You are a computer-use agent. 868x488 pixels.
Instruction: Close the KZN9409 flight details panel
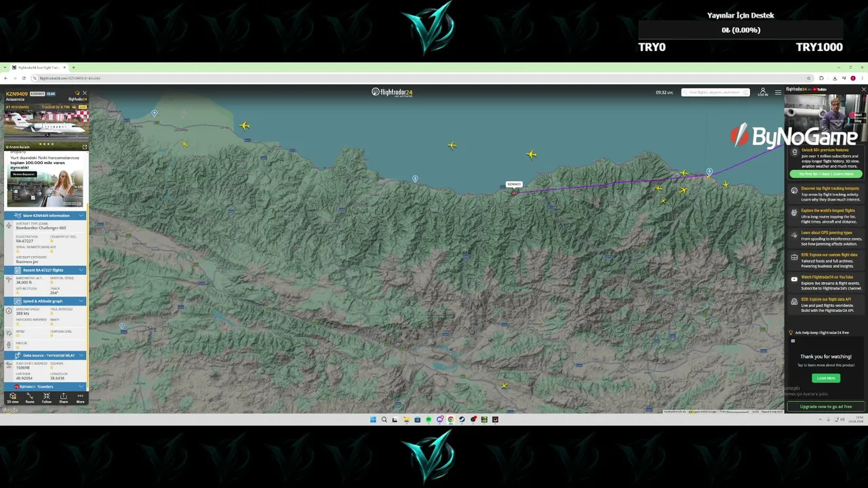pos(84,93)
